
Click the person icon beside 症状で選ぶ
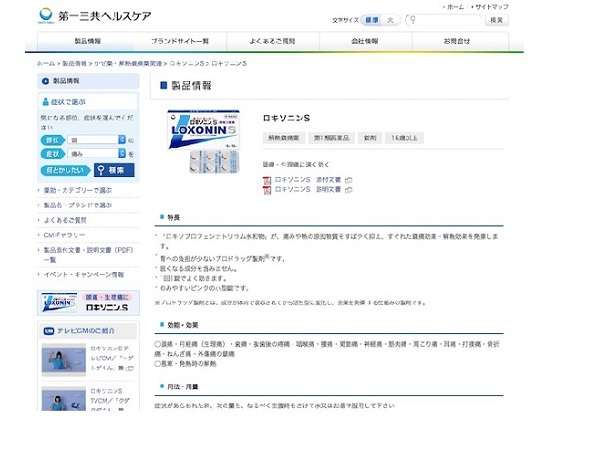coord(46,102)
